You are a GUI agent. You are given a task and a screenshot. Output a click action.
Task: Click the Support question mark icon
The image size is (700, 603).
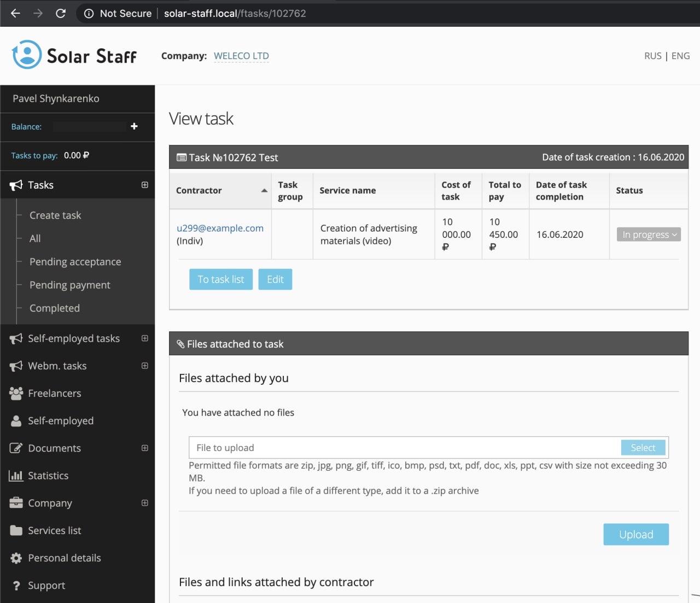[x=16, y=586]
